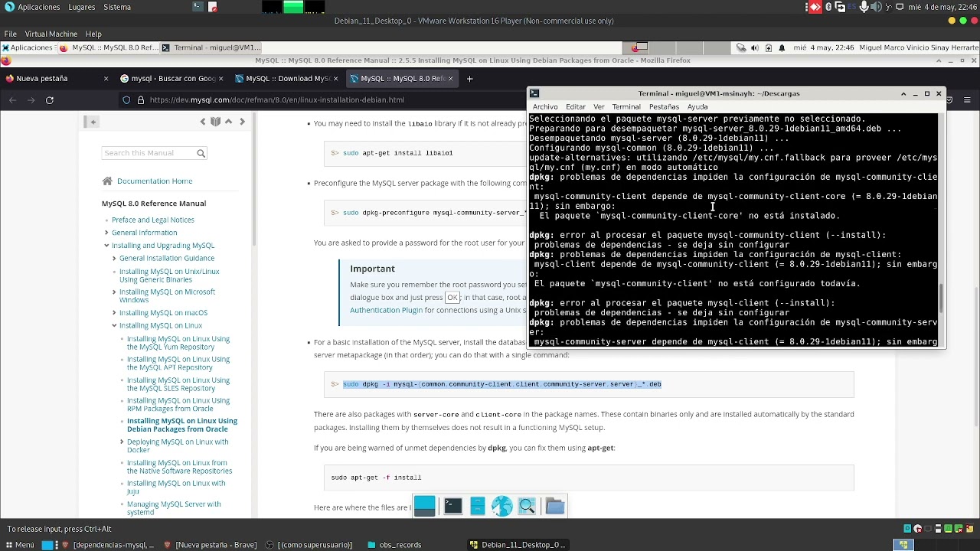Click host top bar Bluetooth icon
Image resolution: width=980 pixels, height=551 pixels.
point(829,7)
